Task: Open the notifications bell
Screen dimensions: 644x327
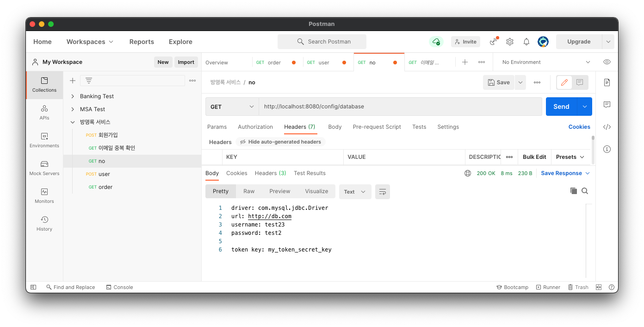Action: click(x=526, y=42)
